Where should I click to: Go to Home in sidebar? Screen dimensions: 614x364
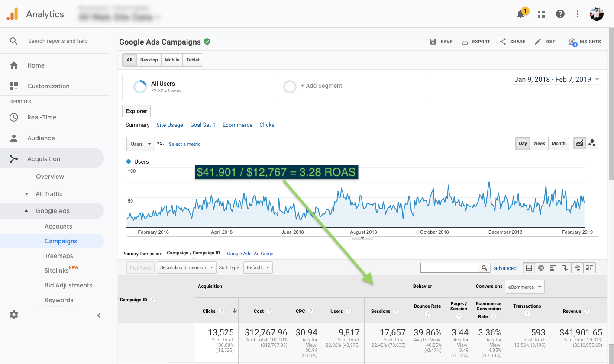pos(36,65)
